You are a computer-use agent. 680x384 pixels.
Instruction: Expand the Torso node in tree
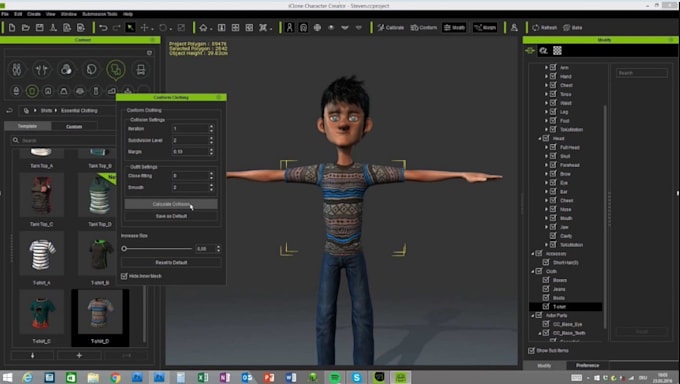[x=546, y=94]
